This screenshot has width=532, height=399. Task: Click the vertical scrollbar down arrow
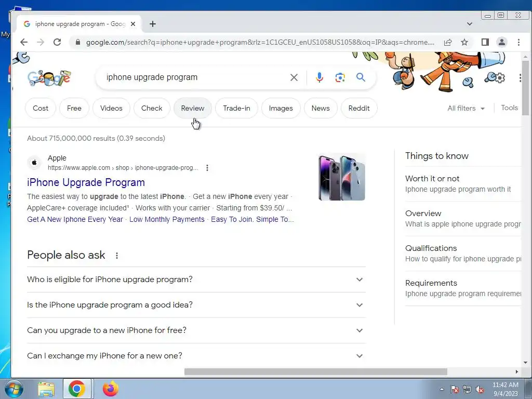[525, 362]
